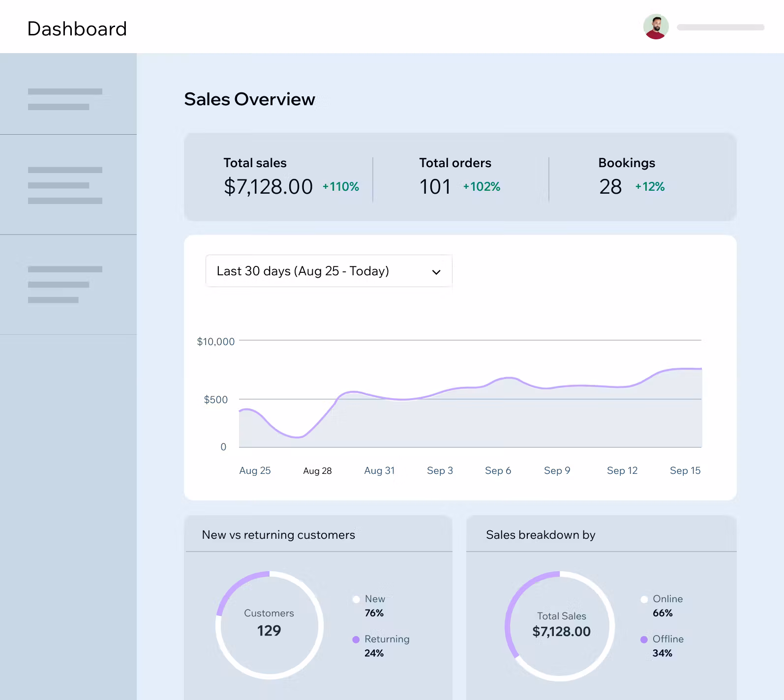Select the Total Sales donut chart
The height and width of the screenshot is (700, 784).
[x=561, y=626]
